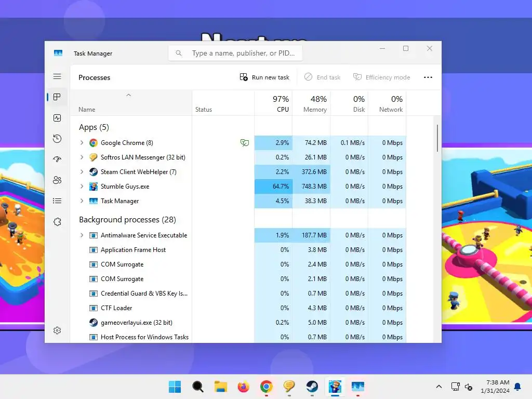Expand the Stumble Guys.exe process group
The image size is (532, 399).
pyautogui.click(x=82, y=187)
